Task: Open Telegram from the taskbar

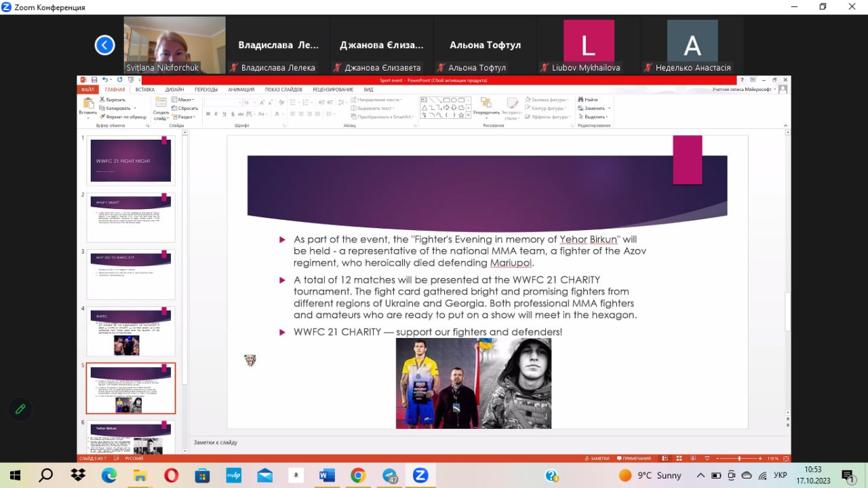Action: point(389,475)
